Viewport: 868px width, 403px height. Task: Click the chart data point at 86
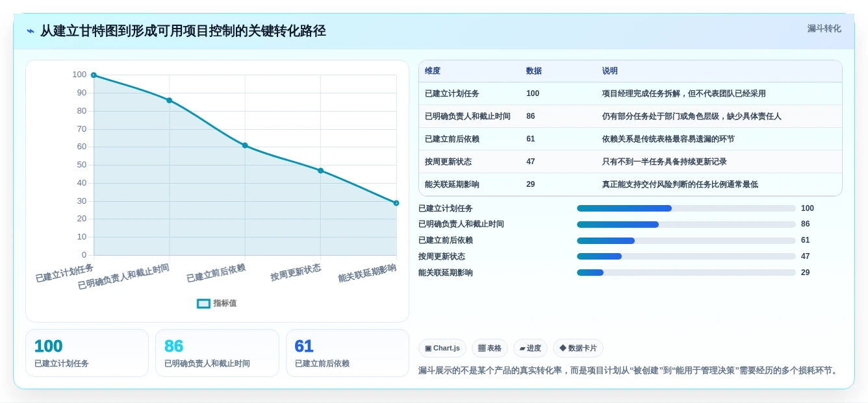point(170,101)
